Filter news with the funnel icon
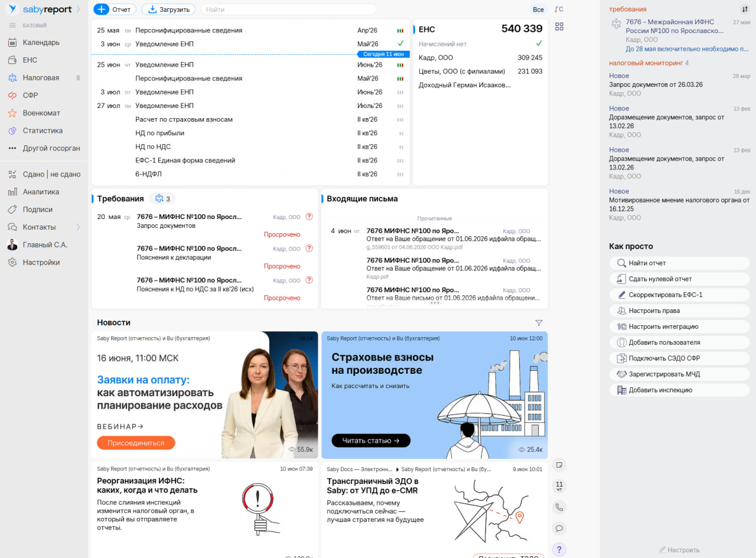This screenshot has height=558, width=756. pos(539,323)
